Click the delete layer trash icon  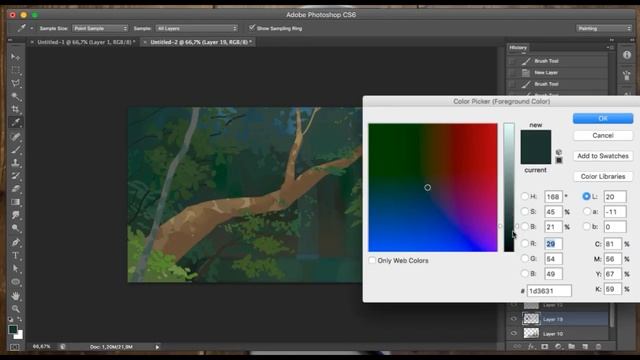598,347
